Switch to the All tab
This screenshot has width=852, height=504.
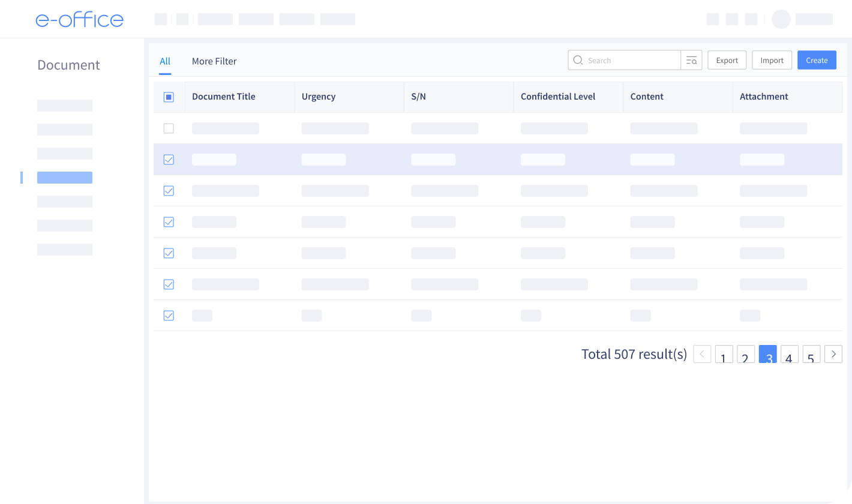click(x=165, y=61)
